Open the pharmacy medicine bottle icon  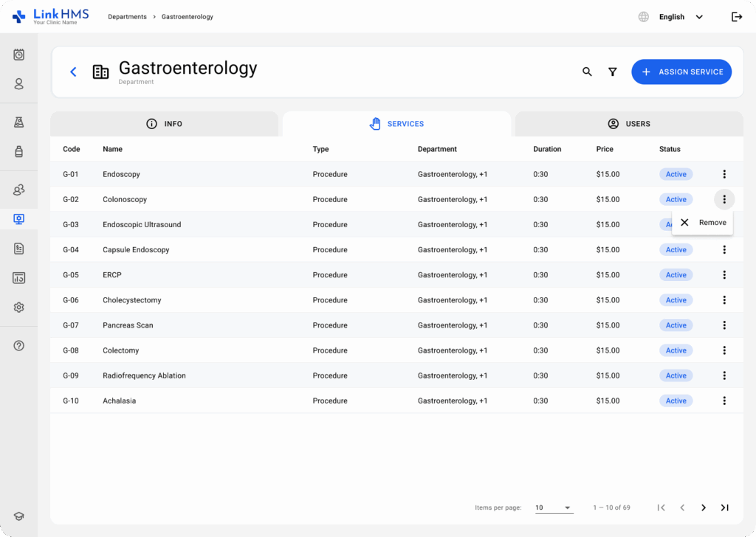pos(18,150)
